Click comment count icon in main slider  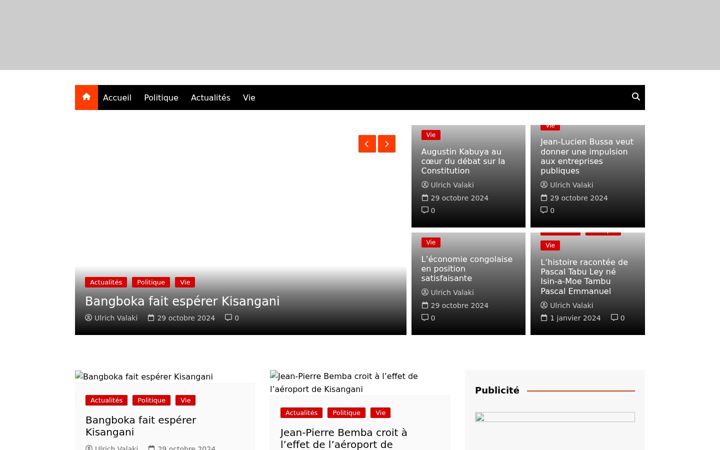(232, 318)
